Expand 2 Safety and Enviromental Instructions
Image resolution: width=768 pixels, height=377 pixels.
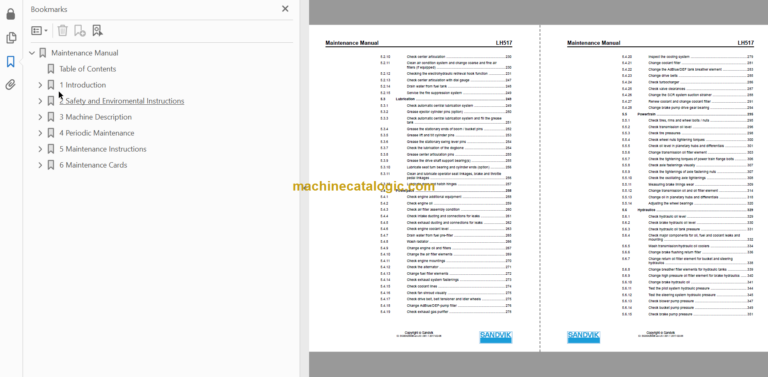pyautogui.click(x=40, y=101)
